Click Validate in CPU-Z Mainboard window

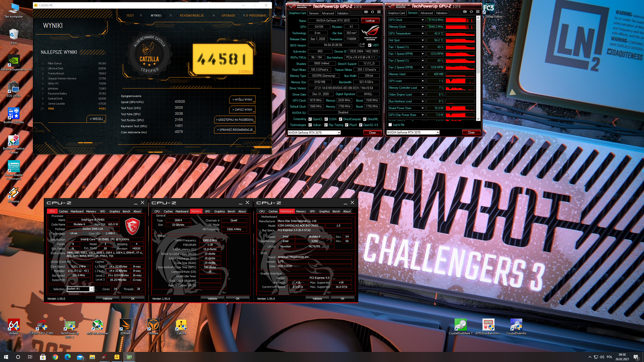click(x=317, y=299)
